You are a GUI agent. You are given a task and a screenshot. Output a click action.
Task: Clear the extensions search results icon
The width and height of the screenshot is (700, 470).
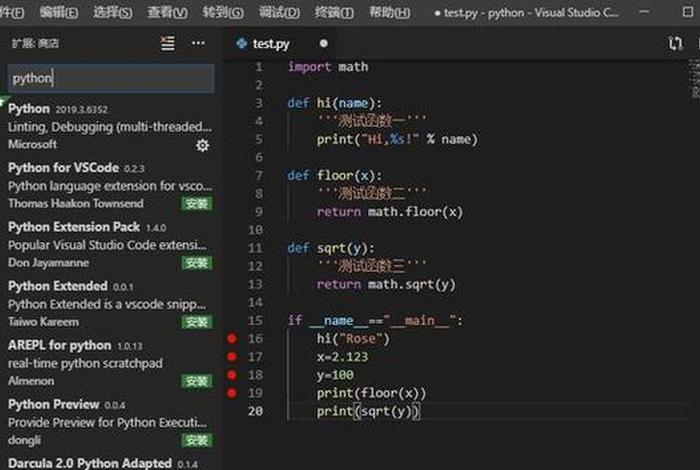tap(168, 43)
